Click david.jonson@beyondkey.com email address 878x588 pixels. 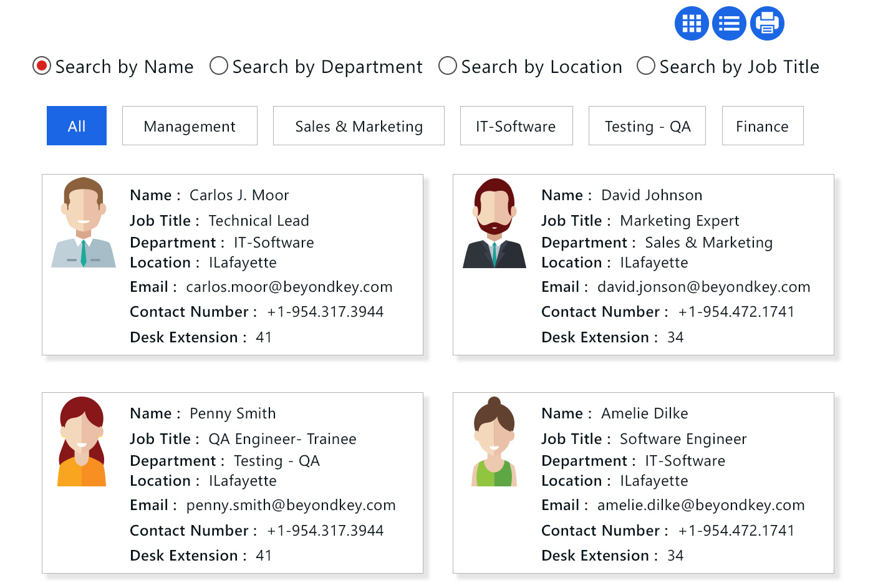point(703,287)
